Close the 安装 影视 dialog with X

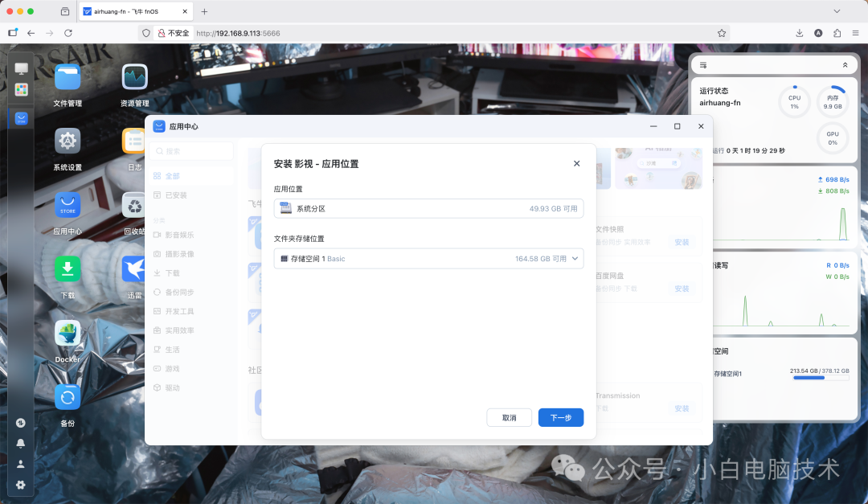click(x=577, y=163)
